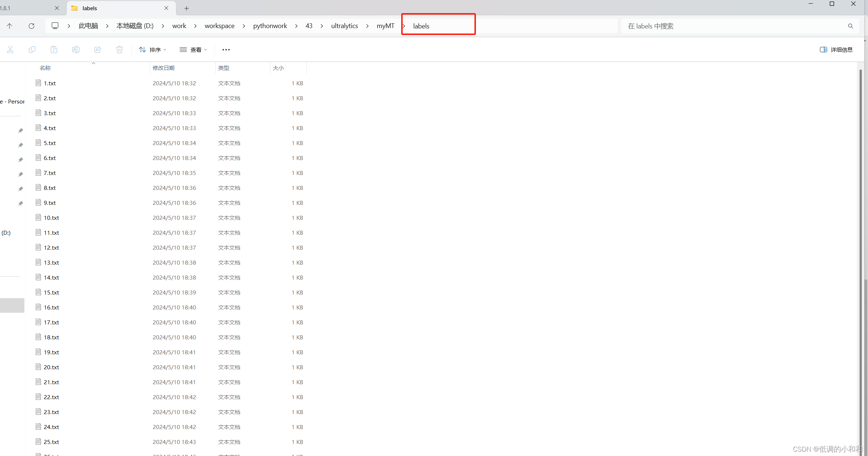The height and width of the screenshot is (456, 868).
Task: Click the Delete trash icon
Action: [120, 50]
